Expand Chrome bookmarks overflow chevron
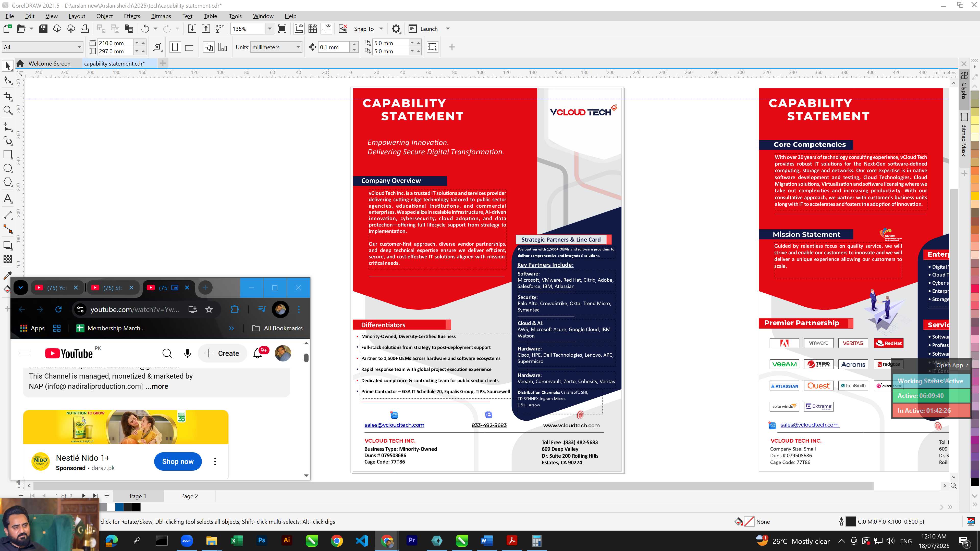This screenshot has height=551, width=980. pyautogui.click(x=231, y=328)
